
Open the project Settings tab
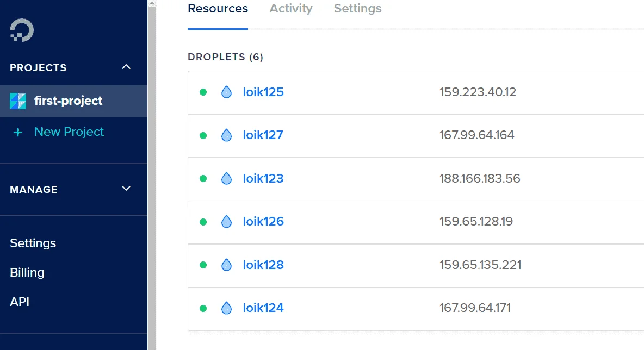point(358,9)
